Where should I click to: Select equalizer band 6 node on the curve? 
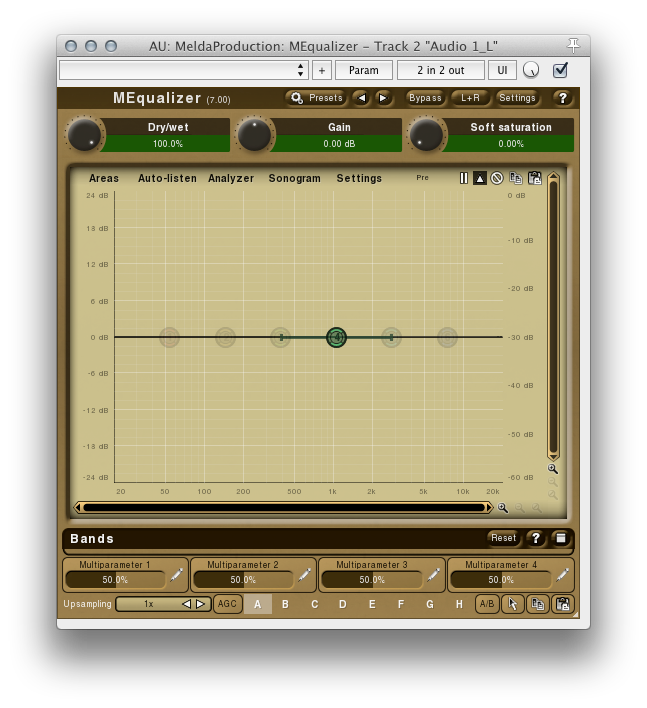447,337
